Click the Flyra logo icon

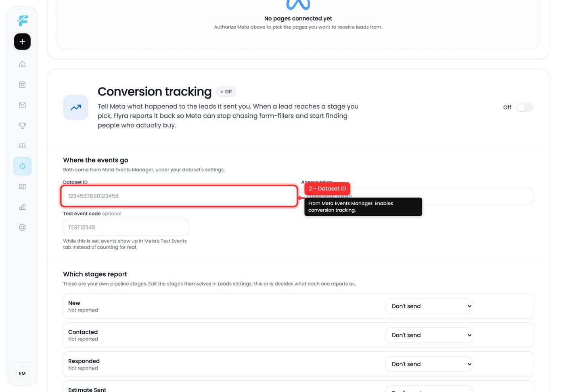22,20
